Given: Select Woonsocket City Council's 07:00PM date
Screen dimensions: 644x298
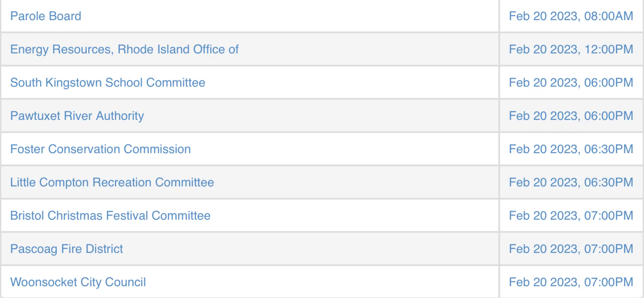Looking at the screenshot, I should coord(571,282).
